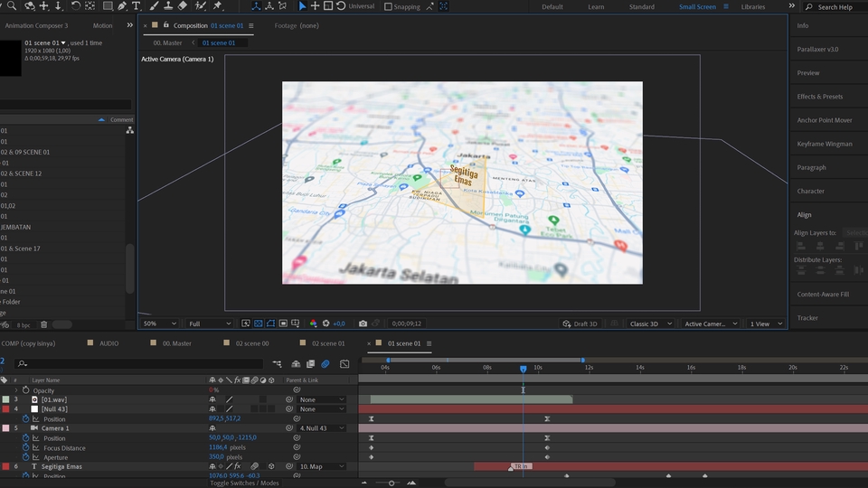Click the red label swatch of Null 43

(x=5, y=408)
